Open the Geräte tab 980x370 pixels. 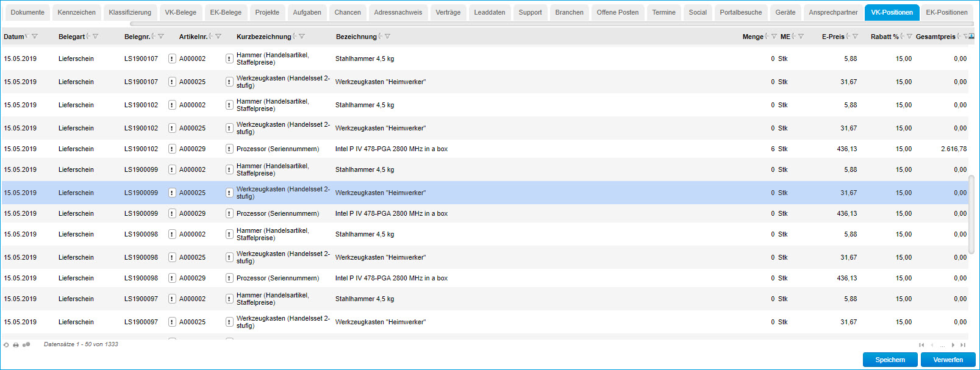pos(785,12)
